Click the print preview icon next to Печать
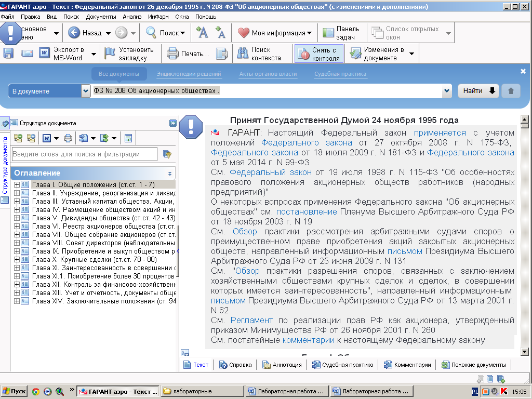Viewport: 532px width, 399px height. (221, 54)
